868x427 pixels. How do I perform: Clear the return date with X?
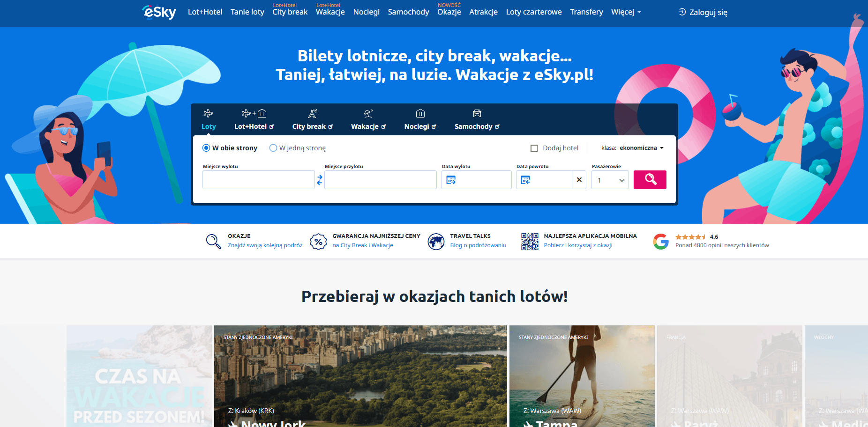(x=579, y=180)
